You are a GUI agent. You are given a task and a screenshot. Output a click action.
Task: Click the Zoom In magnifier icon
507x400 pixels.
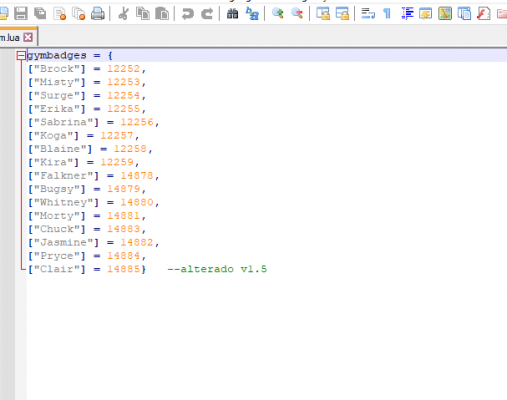pyautogui.click(x=277, y=14)
